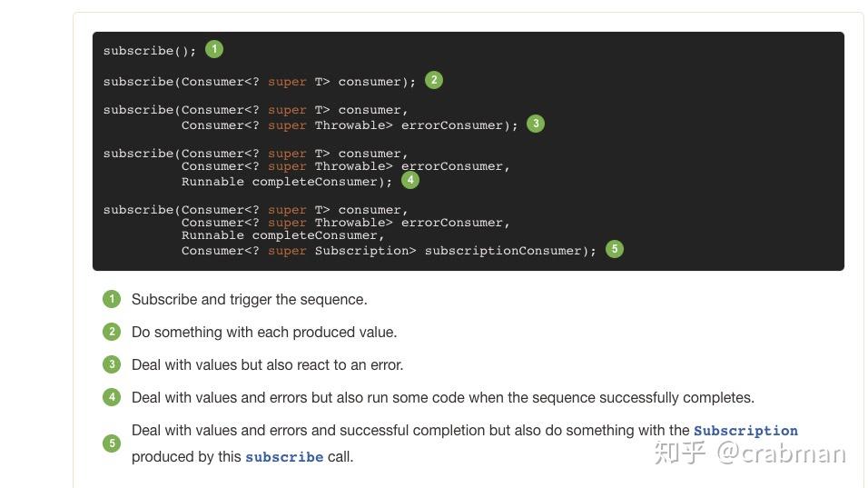Click callout badge 4 after completeConsumer
The image size is (868, 488).
pyautogui.click(x=410, y=180)
